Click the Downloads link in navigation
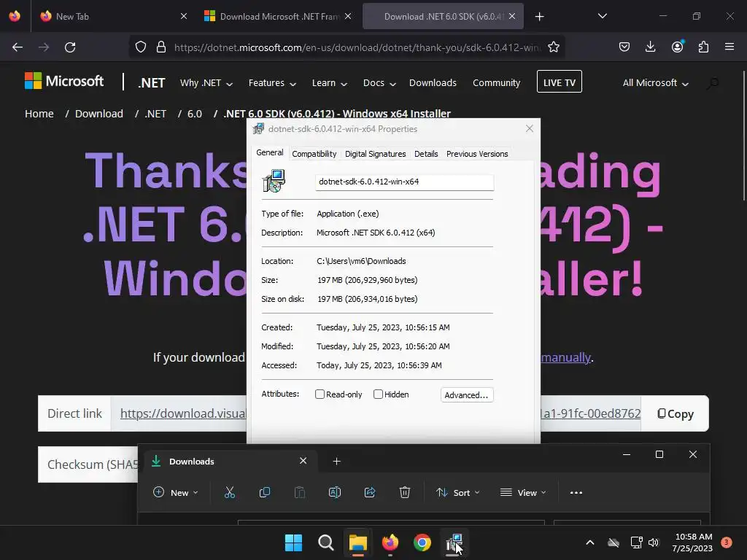This screenshot has width=747, height=560. [433, 83]
